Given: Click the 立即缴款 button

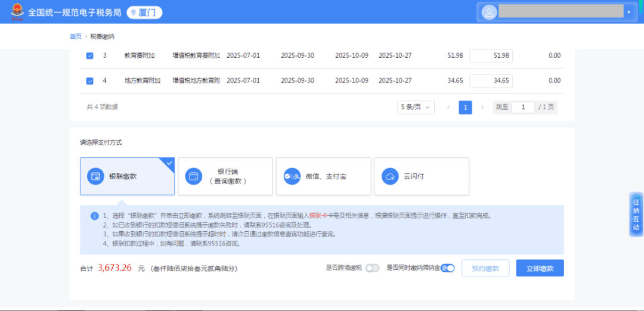Looking at the screenshot, I should click(x=540, y=268).
